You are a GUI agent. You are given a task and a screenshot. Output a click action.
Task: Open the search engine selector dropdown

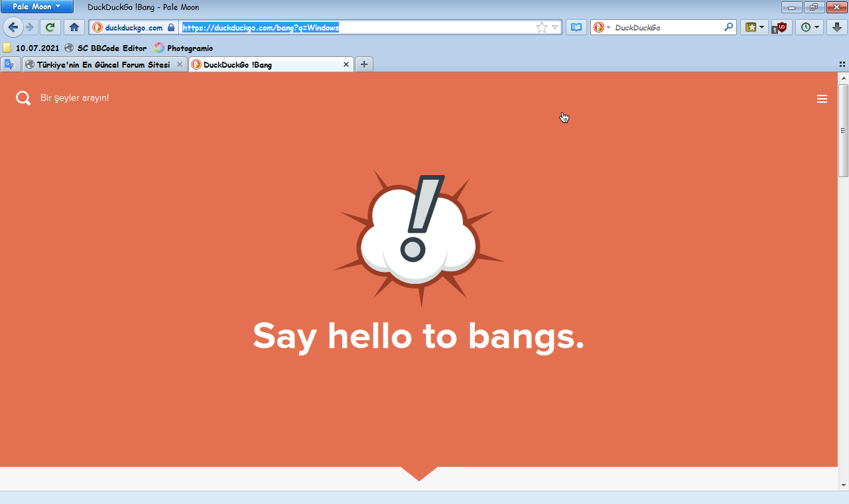tap(602, 27)
